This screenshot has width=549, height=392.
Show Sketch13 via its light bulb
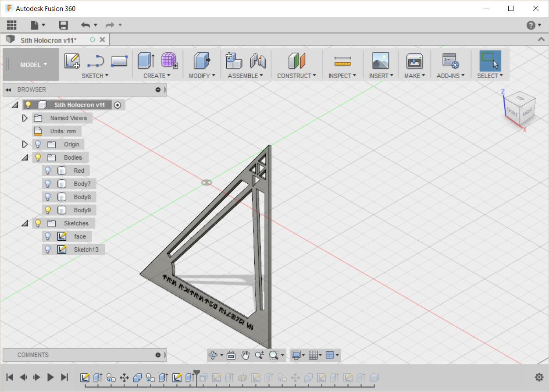click(48, 249)
